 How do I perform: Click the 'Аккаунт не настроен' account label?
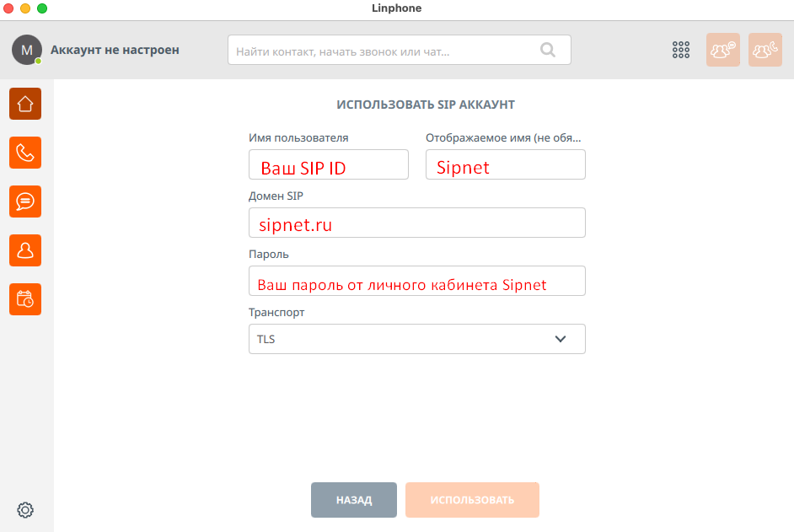(x=115, y=50)
